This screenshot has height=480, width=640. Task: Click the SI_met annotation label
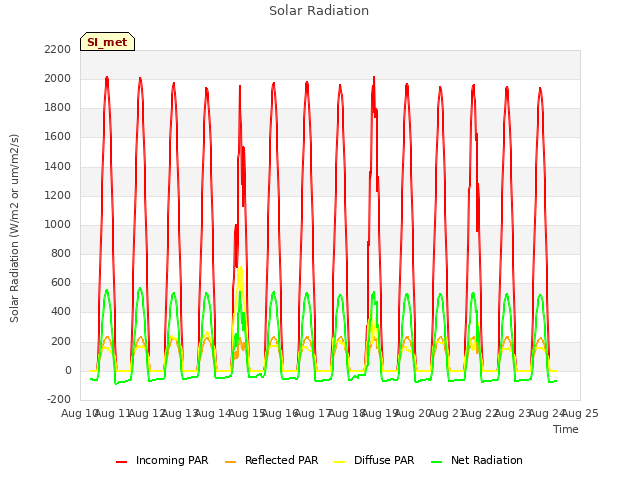pos(107,42)
